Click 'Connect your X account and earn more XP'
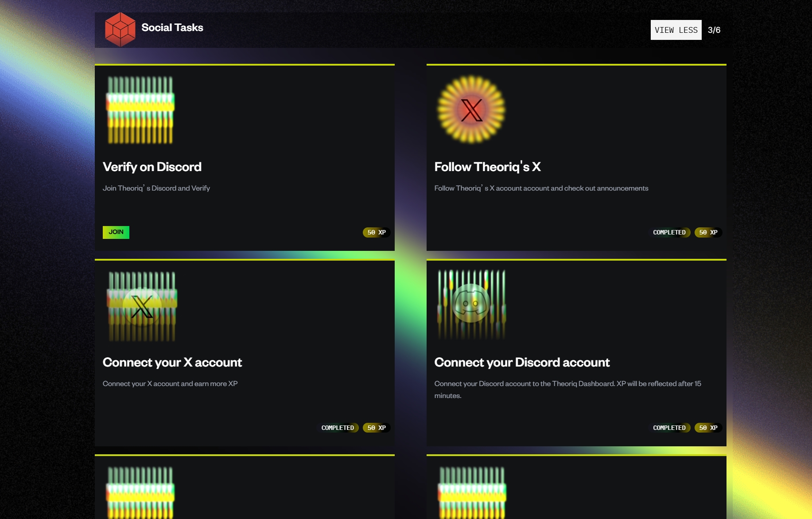This screenshot has height=519, width=812. click(x=170, y=383)
